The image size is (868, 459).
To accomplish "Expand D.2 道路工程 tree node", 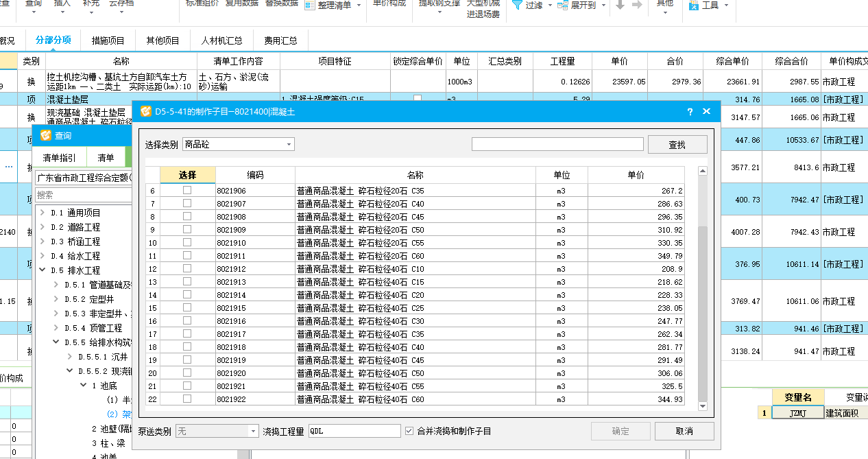I will [43, 227].
